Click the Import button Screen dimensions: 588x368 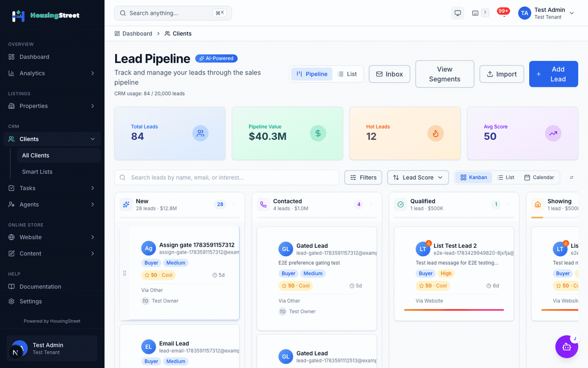[x=502, y=74]
